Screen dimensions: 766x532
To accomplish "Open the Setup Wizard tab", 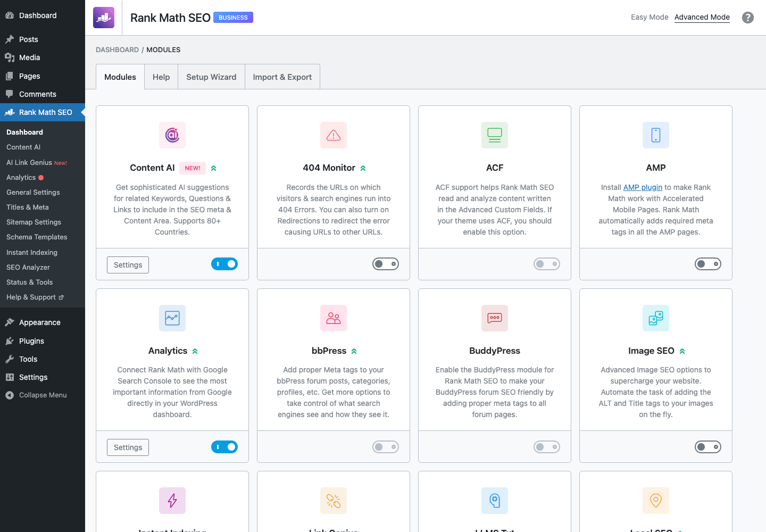I will (211, 77).
